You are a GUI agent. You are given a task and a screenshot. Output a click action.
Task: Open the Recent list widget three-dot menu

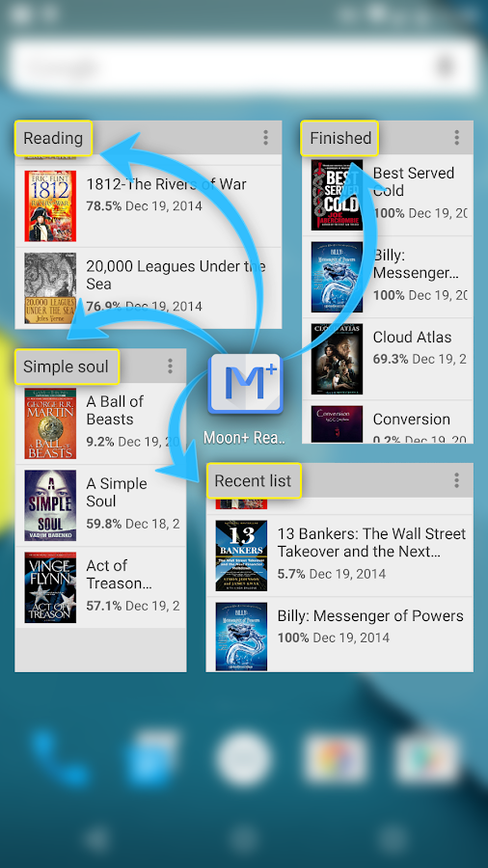[456, 480]
